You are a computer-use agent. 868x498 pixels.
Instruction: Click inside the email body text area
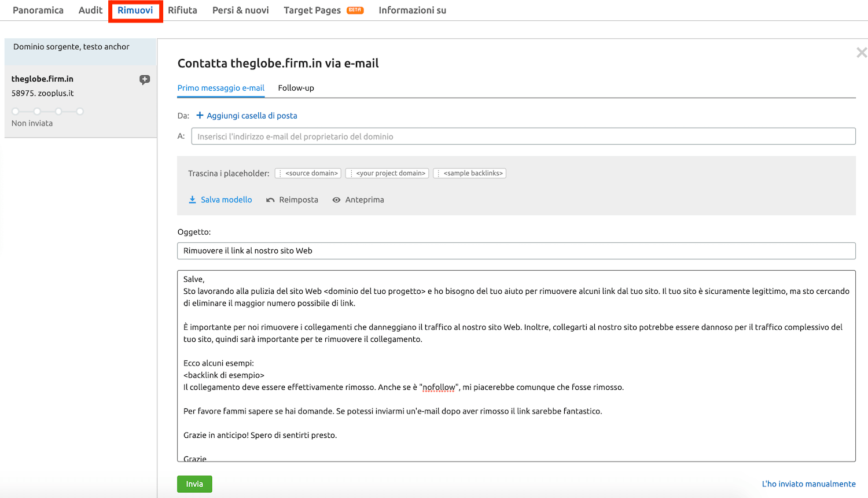click(516, 366)
